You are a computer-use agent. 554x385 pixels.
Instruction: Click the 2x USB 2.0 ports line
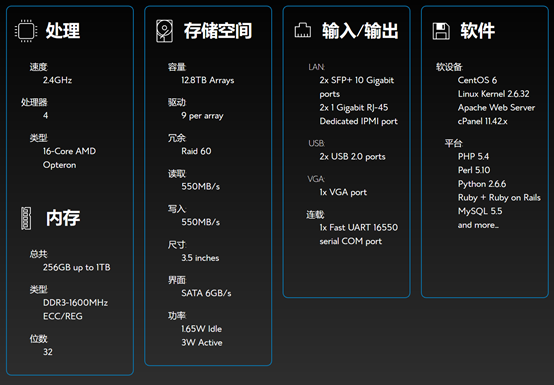(352, 156)
